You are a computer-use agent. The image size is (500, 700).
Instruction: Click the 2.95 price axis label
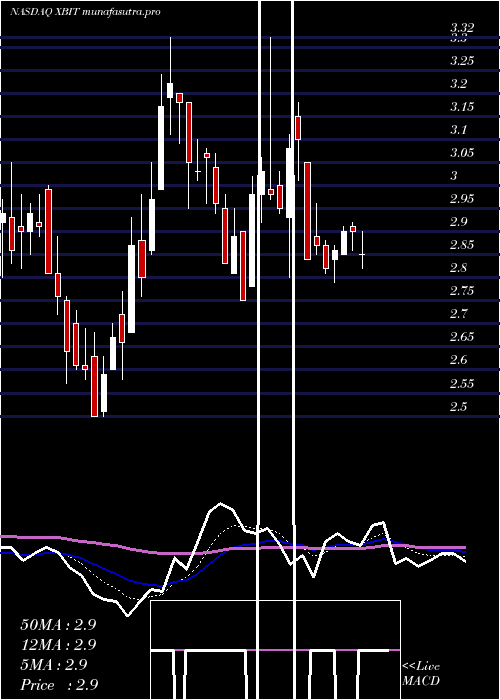[x=462, y=199]
